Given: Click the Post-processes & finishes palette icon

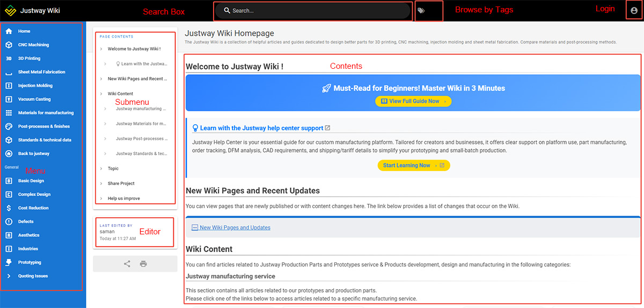Looking at the screenshot, I should 9,126.
